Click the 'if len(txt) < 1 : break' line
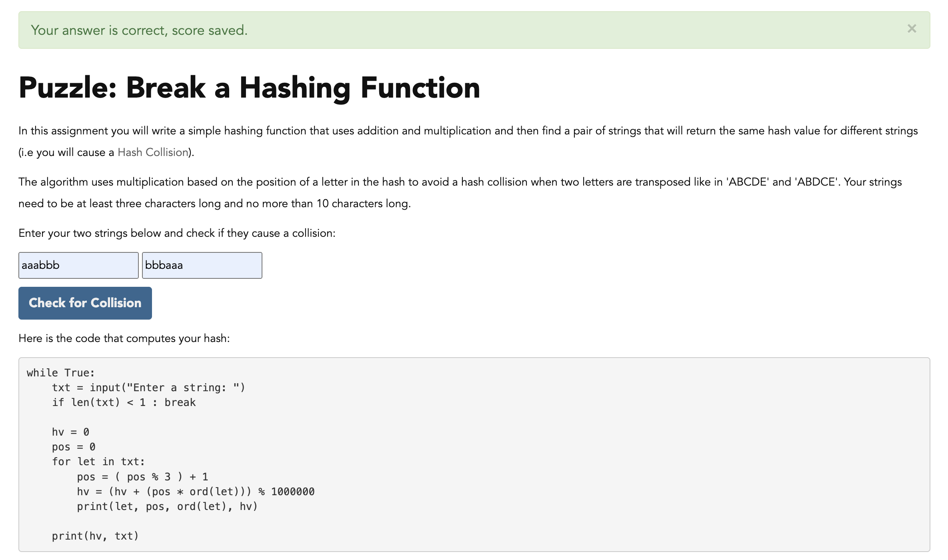Image resolution: width=948 pixels, height=560 pixels. pyautogui.click(x=124, y=402)
